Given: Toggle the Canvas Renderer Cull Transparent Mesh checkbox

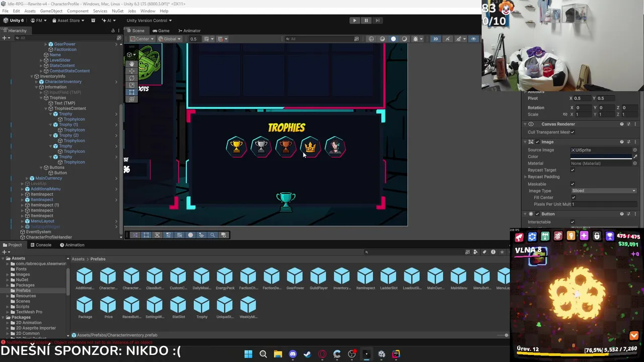Looking at the screenshot, I should click(x=573, y=132).
